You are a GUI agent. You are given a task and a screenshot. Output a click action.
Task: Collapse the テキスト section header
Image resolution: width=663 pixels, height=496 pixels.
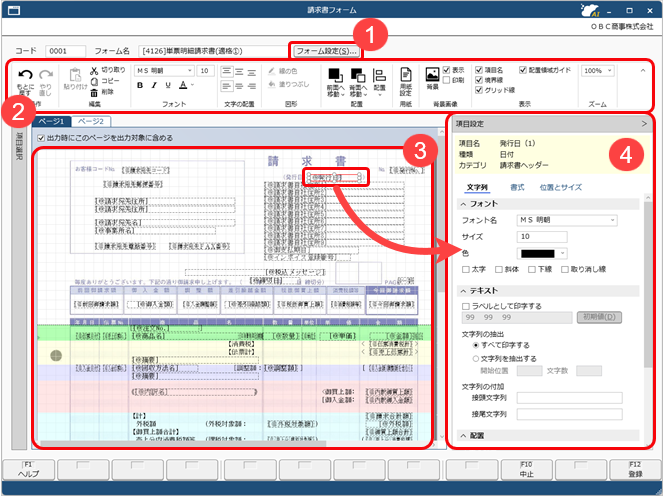coord(463,290)
